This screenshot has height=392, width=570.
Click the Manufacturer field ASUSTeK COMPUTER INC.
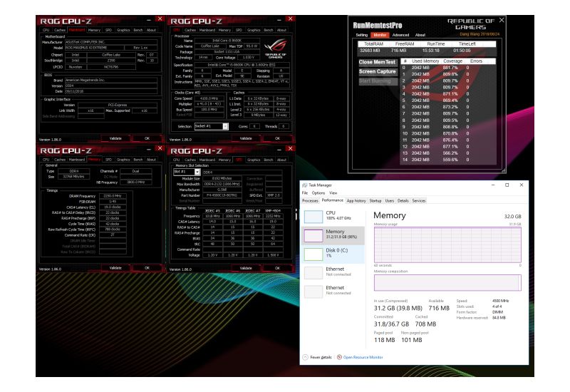pyautogui.click(x=111, y=42)
